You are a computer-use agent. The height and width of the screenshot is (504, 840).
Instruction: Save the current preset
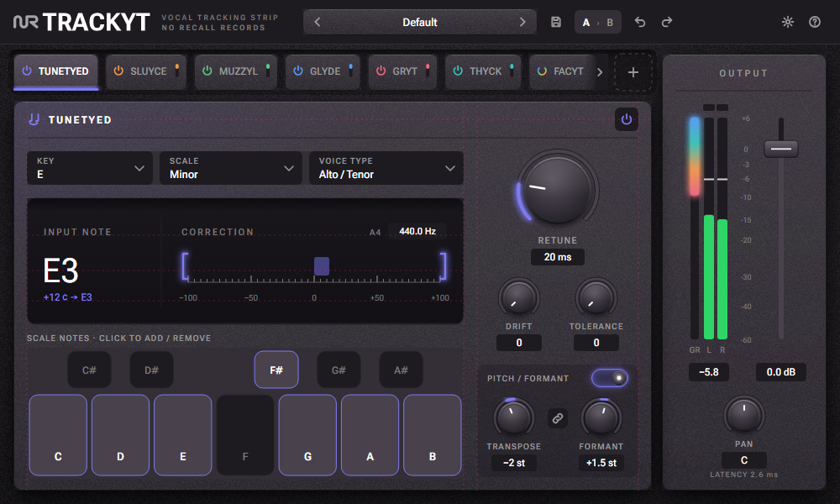tap(556, 22)
